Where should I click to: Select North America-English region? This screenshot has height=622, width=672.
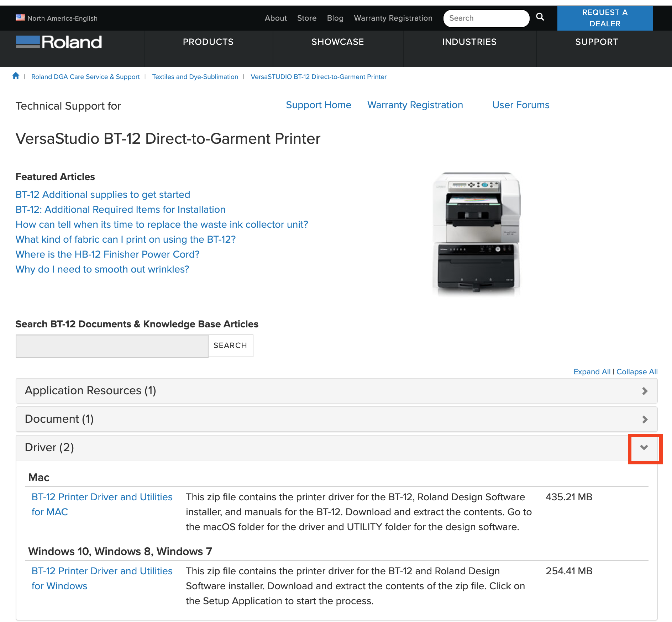click(x=62, y=18)
